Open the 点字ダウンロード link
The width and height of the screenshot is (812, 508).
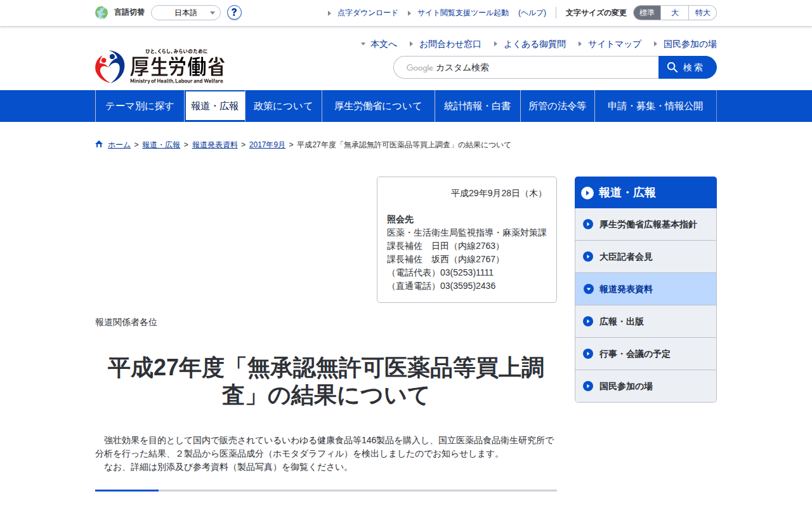[x=368, y=13]
